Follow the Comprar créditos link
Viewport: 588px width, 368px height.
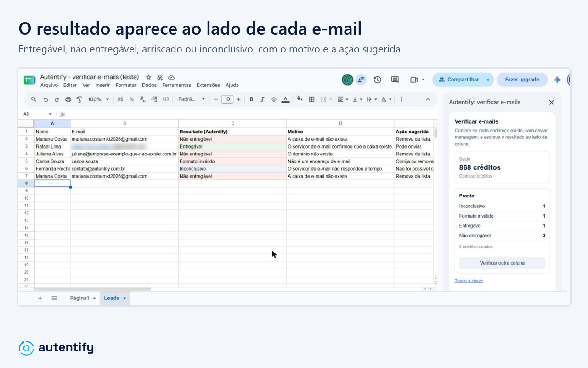[475, 176]
